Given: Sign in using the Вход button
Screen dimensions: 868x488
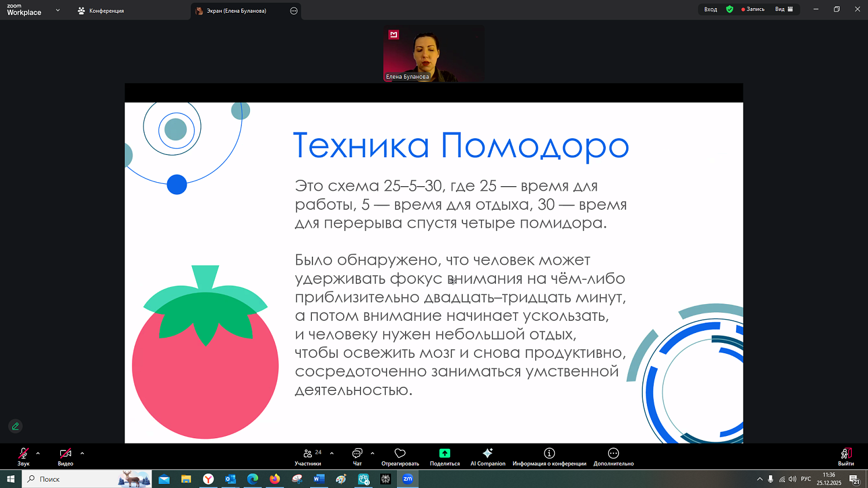Looking at the screenshot, I should click(x=710, y=9).
